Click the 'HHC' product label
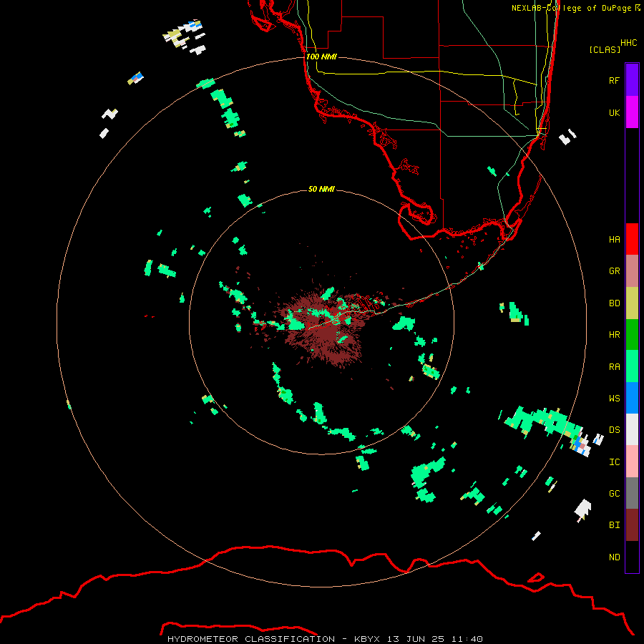 (628, 43)
